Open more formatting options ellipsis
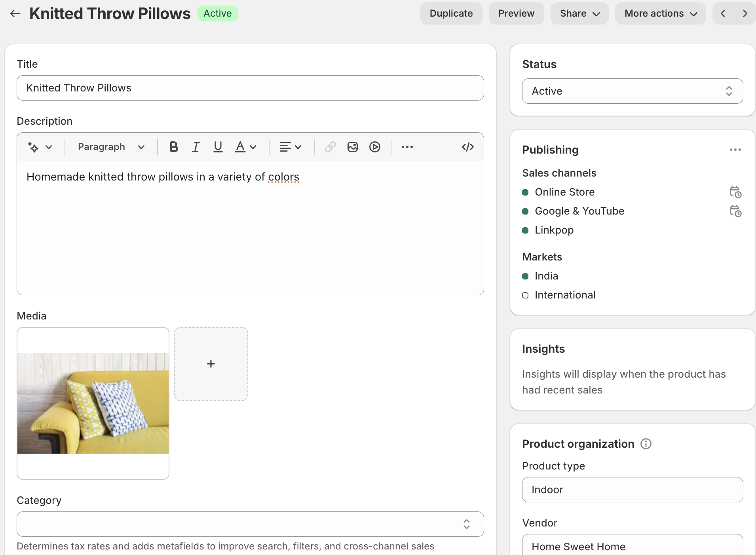 coord(407,147)
